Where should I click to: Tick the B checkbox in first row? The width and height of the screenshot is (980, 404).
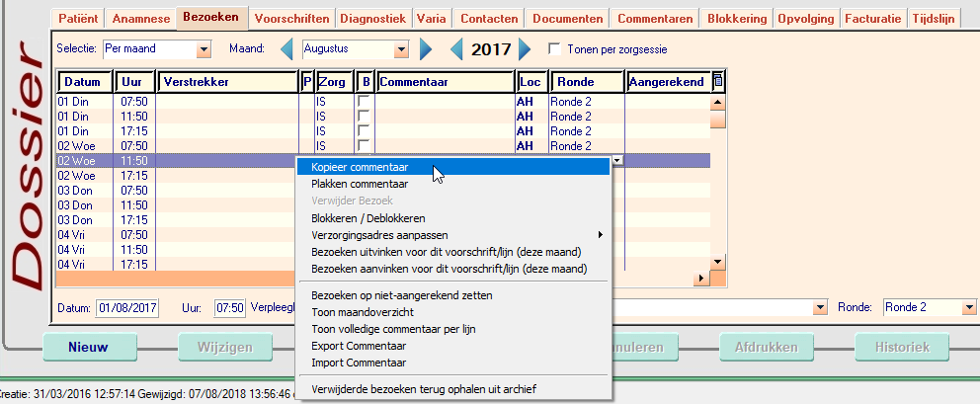click(365, 101)
